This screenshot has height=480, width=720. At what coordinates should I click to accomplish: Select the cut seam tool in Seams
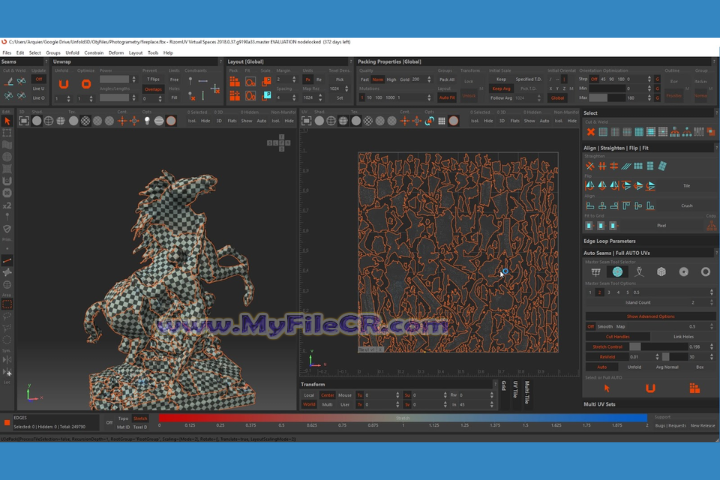tap(8, 81)
